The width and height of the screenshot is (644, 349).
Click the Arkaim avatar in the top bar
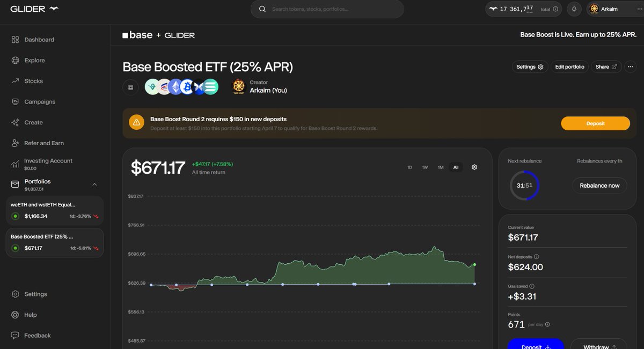coord(595,9)
